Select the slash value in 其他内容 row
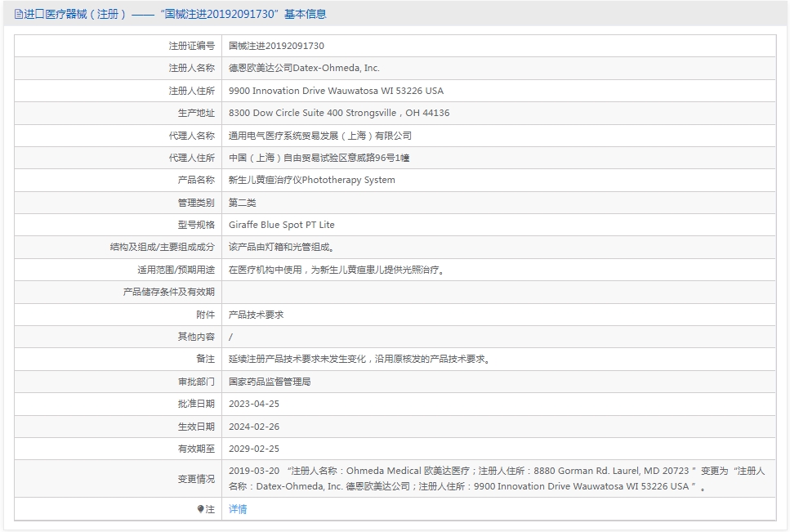This screenshot has width=790, height=532. tap(230, 337)
